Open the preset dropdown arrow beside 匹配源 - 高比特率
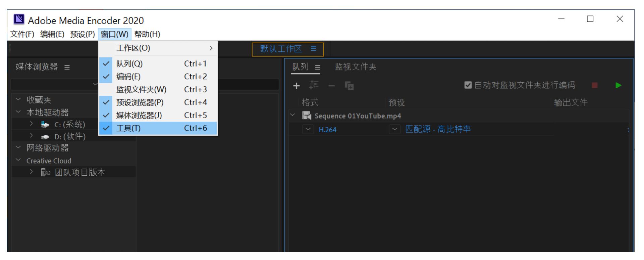This screenshot has height=260, width=644. (395, 129)
